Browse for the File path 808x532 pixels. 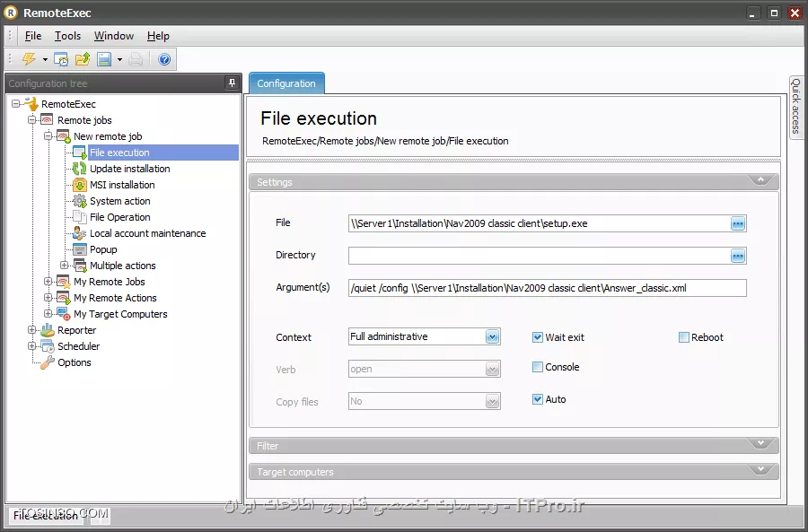coord(738,223)
